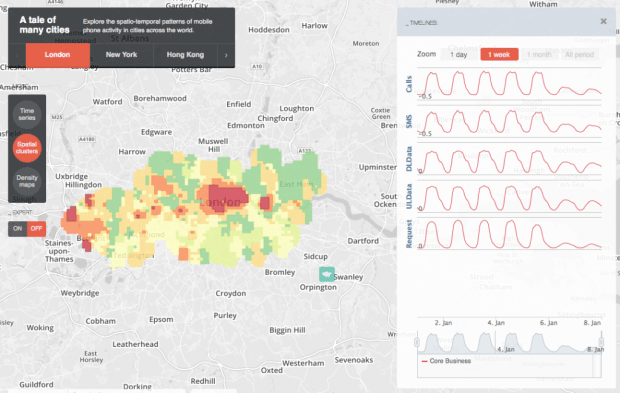Click the right range handle of navigator
This screenshot has height=393, width=620.
(x=601, y=342)
